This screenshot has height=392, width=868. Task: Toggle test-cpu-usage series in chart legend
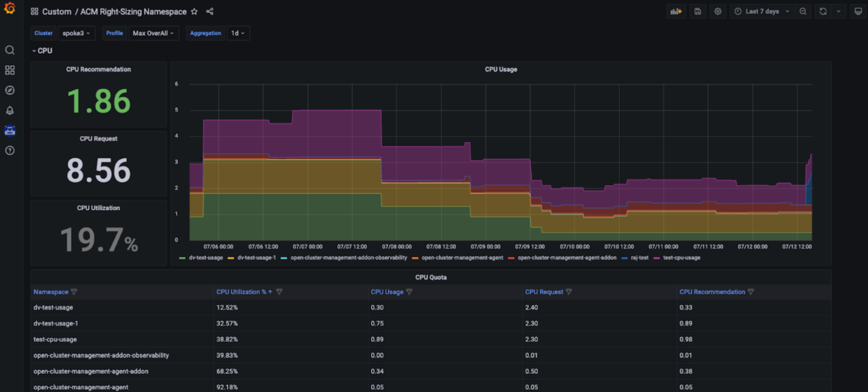(681, 258)
